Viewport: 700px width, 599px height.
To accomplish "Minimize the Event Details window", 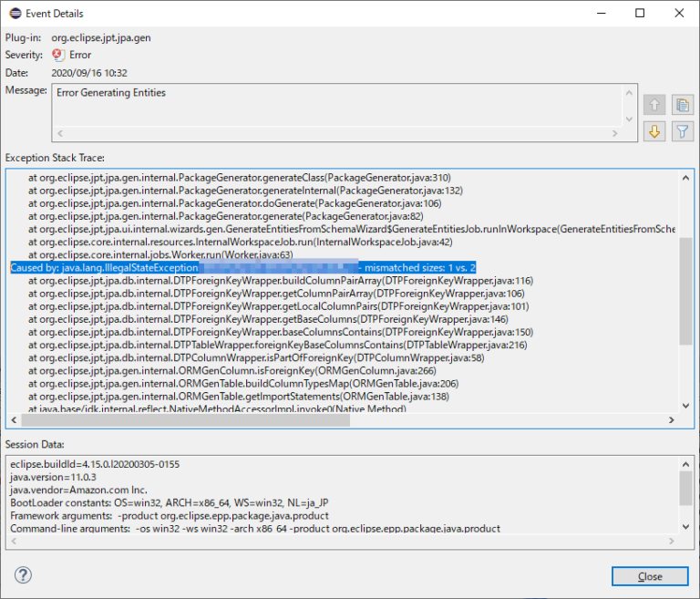I will click(602, 13).
